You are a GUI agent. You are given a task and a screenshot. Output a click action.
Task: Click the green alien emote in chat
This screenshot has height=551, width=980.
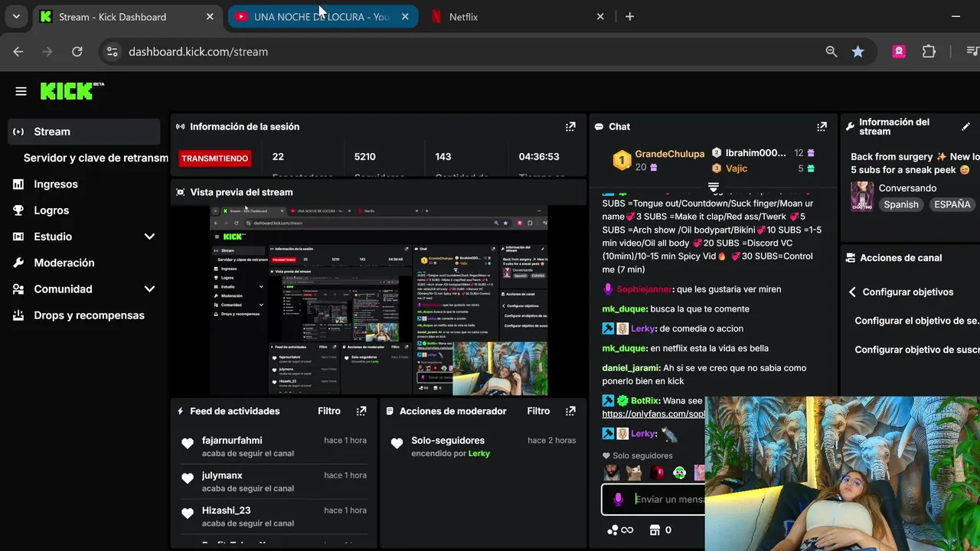pos(679,473)
